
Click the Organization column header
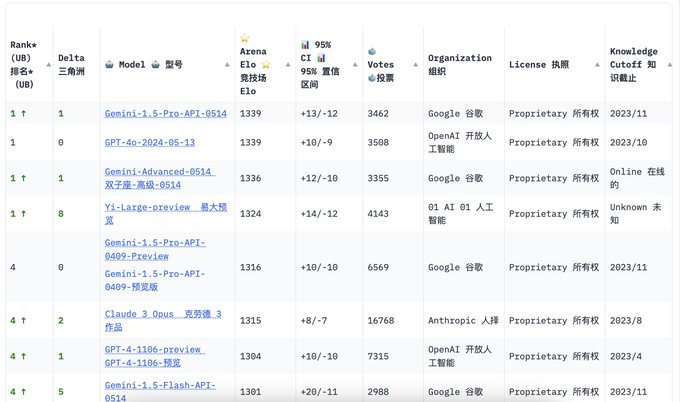(x=460, y=65)
